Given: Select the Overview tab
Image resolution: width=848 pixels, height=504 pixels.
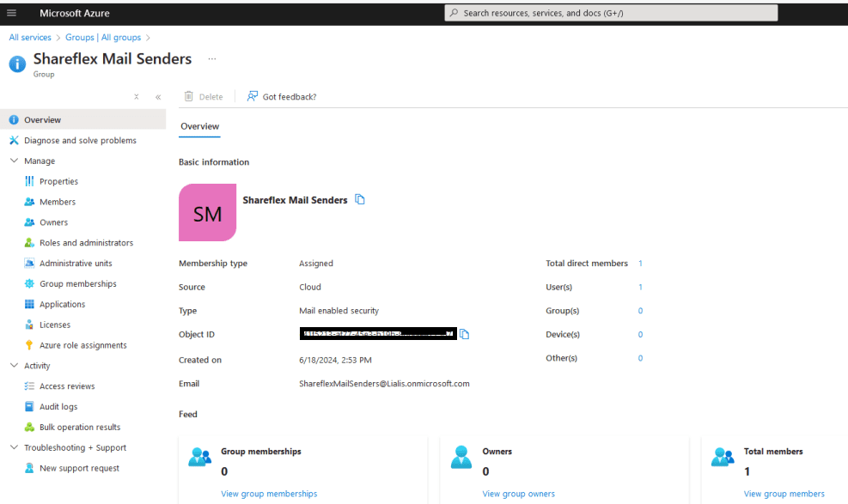Looking at the screenshot, I should (199, 126).
